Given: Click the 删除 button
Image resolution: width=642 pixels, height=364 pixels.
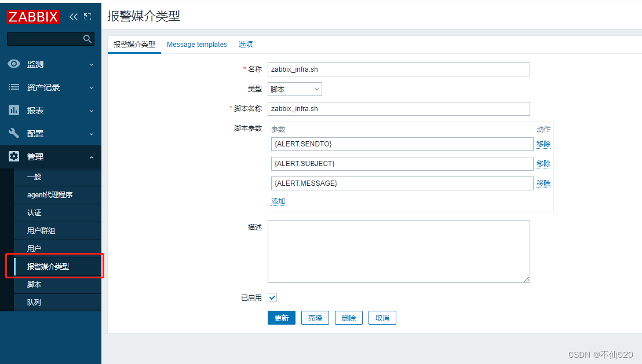Looking at the screenshot, I should pyautogui.click(x=349, y=318).
